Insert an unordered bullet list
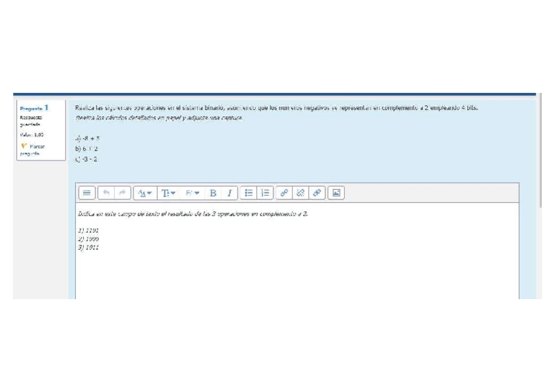This screenshot has width=555, height=392. (x=249, y=193)
